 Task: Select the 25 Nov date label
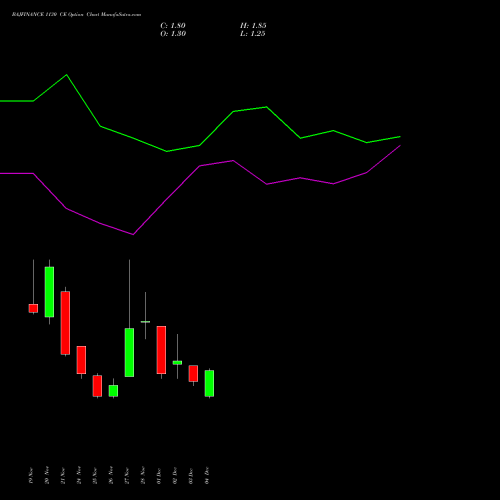(95, 476)
